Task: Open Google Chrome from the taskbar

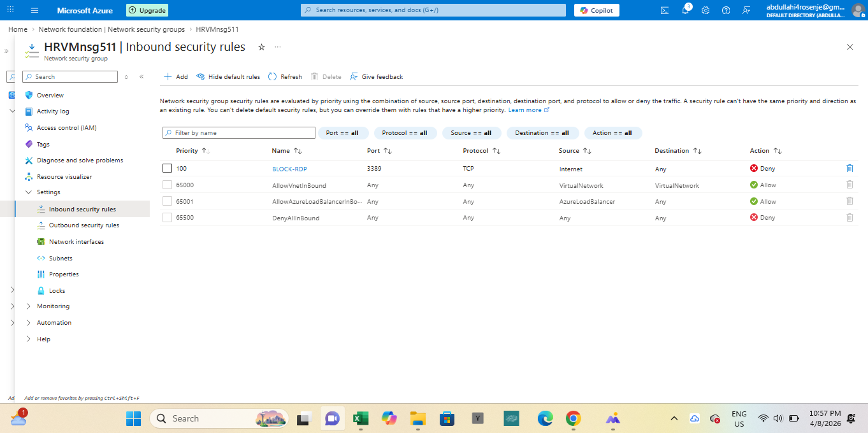Action: pyautogui.click(x=574, y=418)
